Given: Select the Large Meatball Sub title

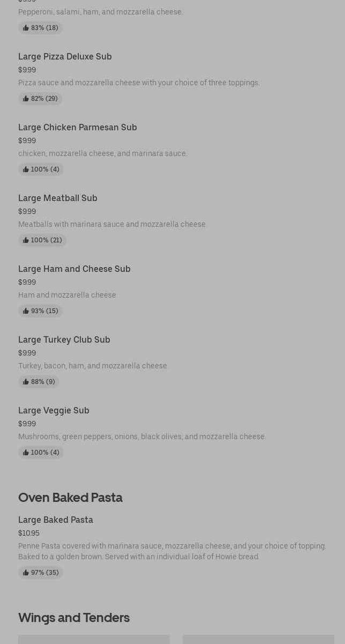Looking at the screenshot, I should pos(57,198).
